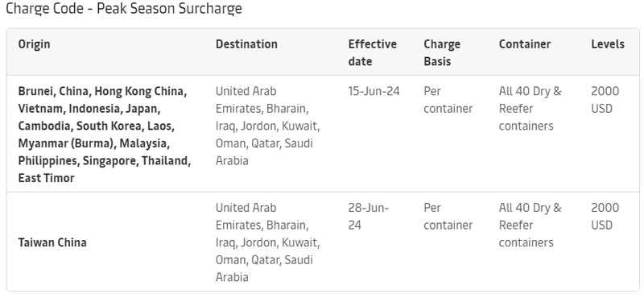Viewport: 644px width, 294px height.
Task: Select first row's destination countries text
Action: coord(268,126)
